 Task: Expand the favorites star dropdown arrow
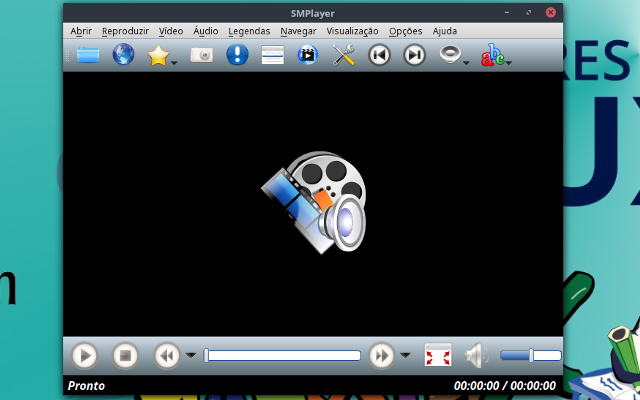pyautogui.click(x=174, y=63)
